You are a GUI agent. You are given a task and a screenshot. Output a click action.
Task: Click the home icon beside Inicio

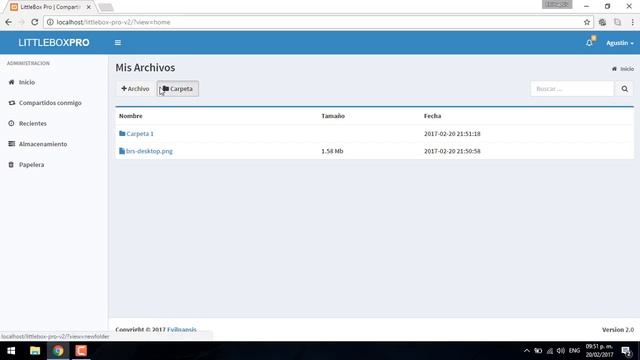(x=11, y=82)
